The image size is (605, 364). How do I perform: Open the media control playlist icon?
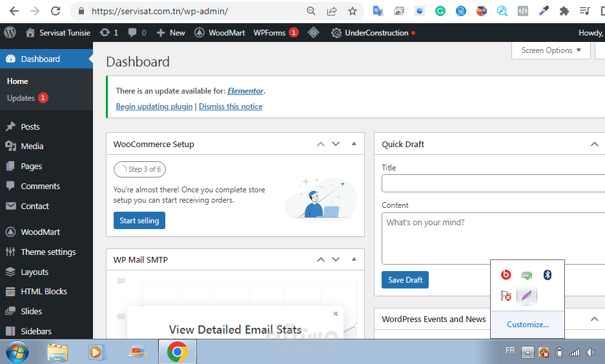[585, 11]
